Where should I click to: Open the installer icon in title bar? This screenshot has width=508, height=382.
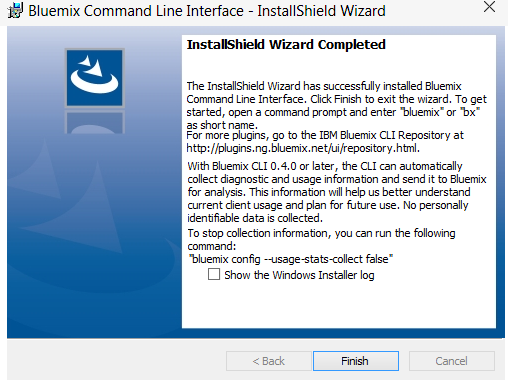point(15,10)
